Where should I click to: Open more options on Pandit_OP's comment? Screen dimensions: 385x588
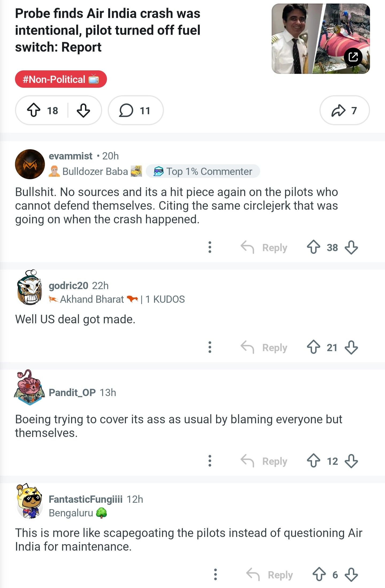coord(210,461)
